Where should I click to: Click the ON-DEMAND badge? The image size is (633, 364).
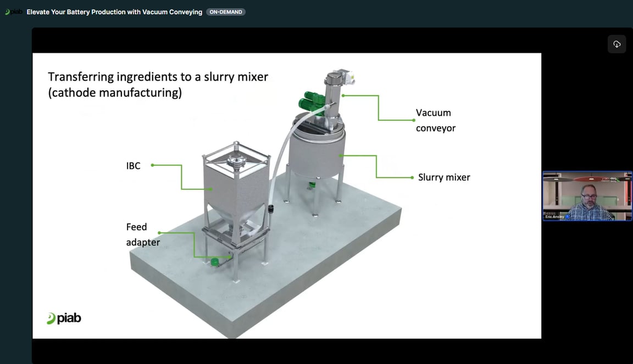point(226,12)
